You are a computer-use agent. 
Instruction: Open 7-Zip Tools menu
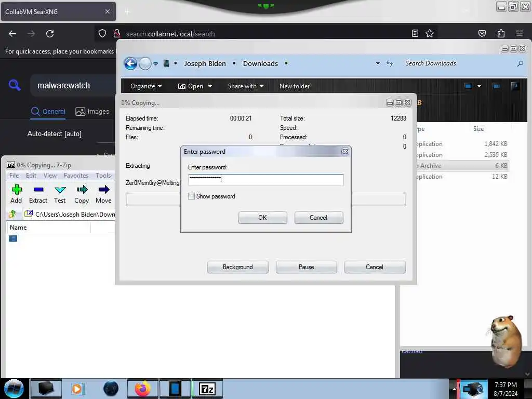[x=103, y=176]
